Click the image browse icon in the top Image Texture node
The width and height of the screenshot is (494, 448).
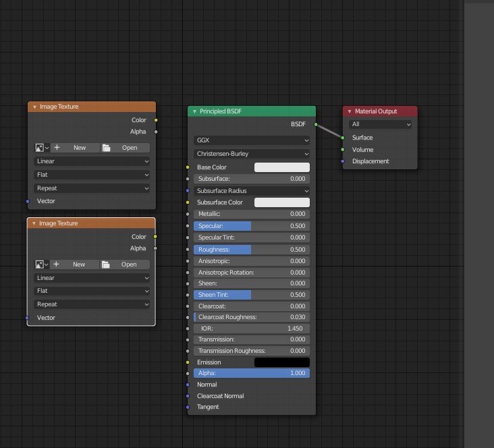click(x=41, y=148)
